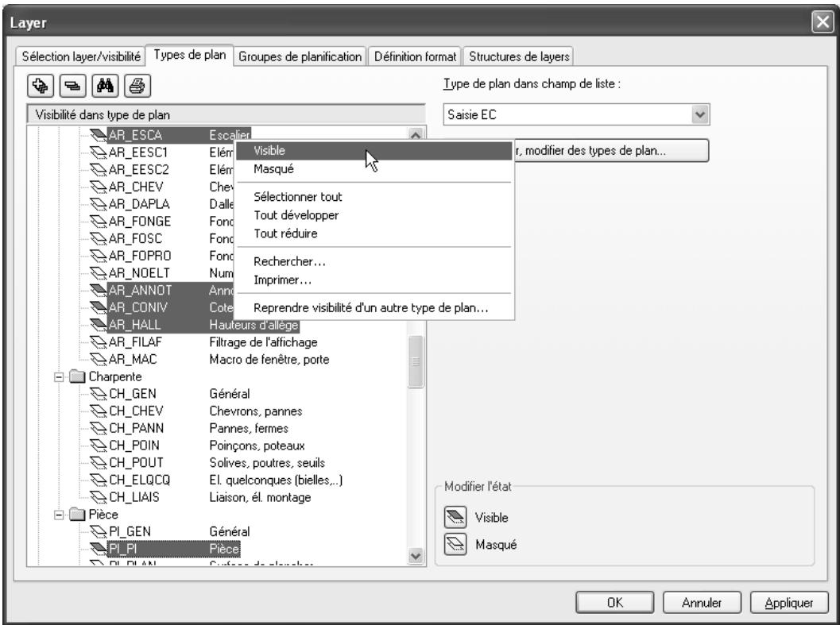Click the collapse entries toolbar icon
Screen dimensions: 840x625
(73, 86)
